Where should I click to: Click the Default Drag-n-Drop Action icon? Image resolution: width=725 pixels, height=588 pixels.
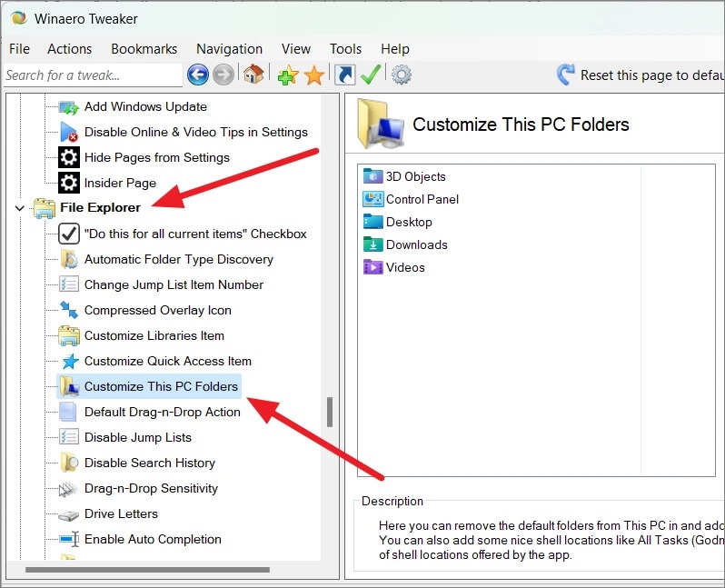pyautogui.click(x=68, y=412)
